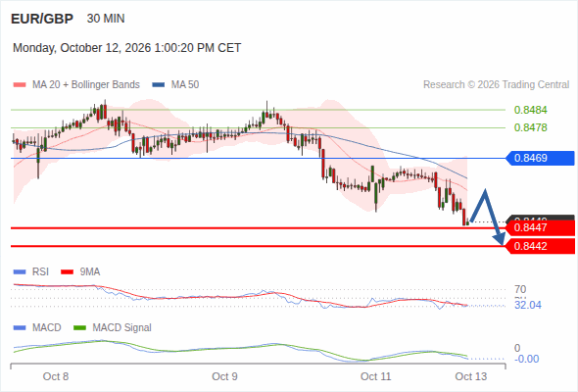Screen dimensions: 578x392
Task: Click the Oct 13 date axis label
Action: tap(471, 376)
